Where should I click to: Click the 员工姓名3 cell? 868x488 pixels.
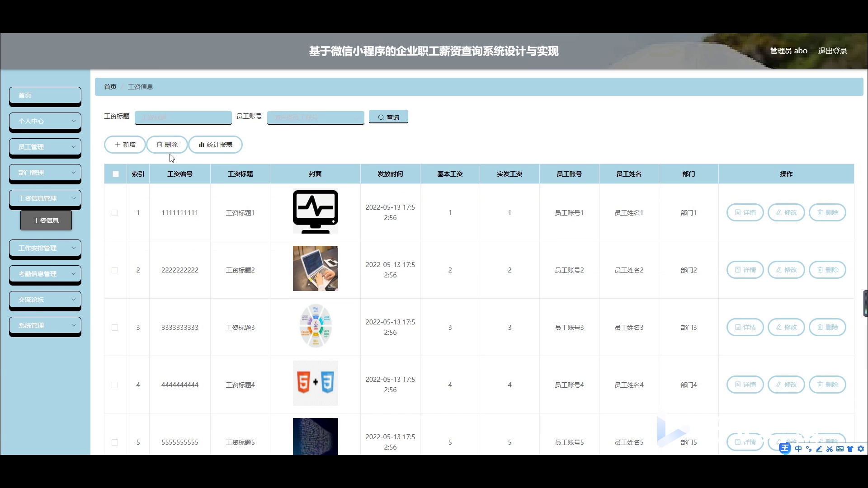(629, 328)
